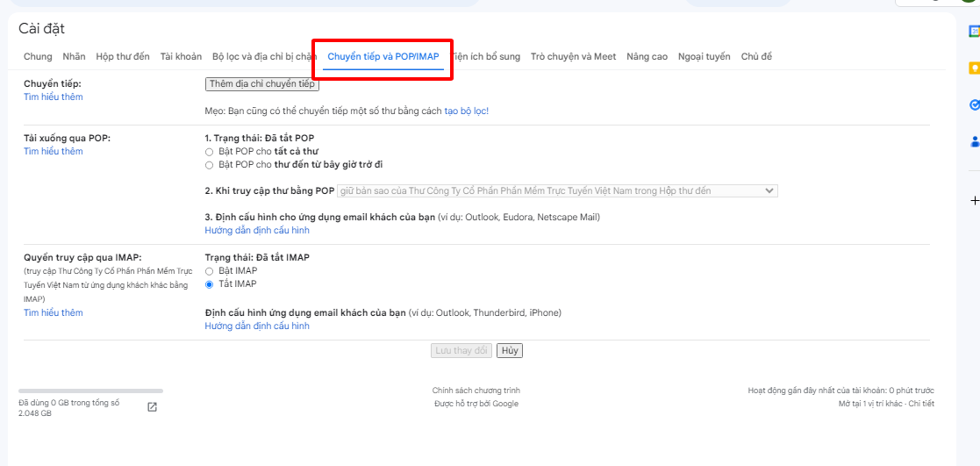
Task: Follow the 'tạo bộ lọc' link
Action: [x=465, y=111]
